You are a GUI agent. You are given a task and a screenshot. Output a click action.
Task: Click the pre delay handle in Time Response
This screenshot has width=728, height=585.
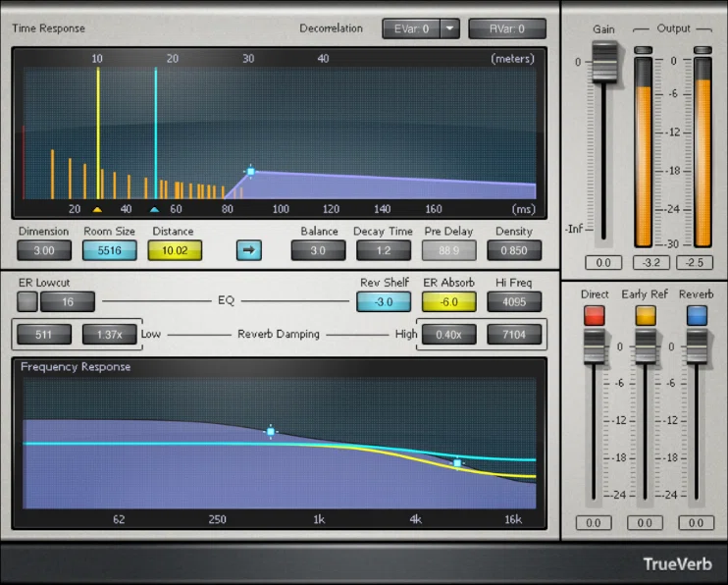(x=251, y=172)
